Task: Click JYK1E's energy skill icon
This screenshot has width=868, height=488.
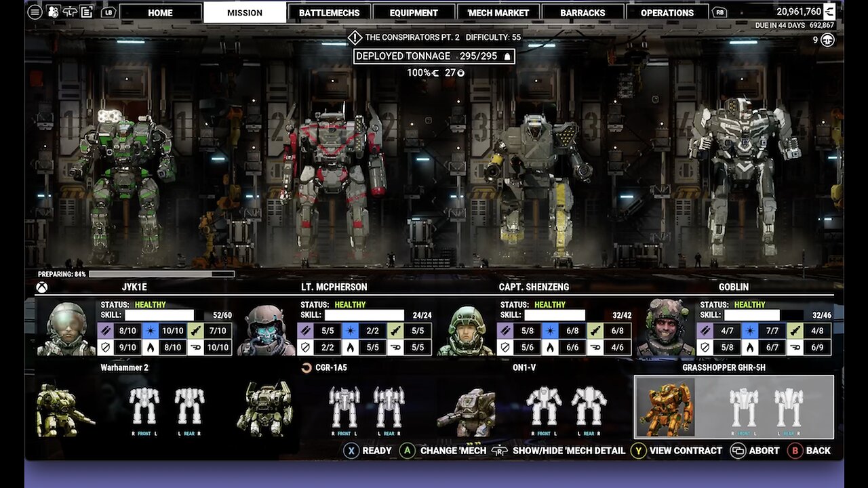Action: 151,331
